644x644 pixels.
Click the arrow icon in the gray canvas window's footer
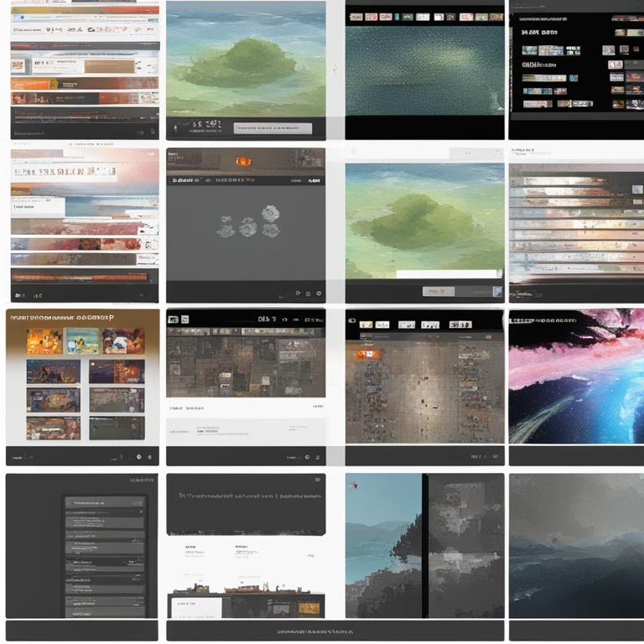298,293
